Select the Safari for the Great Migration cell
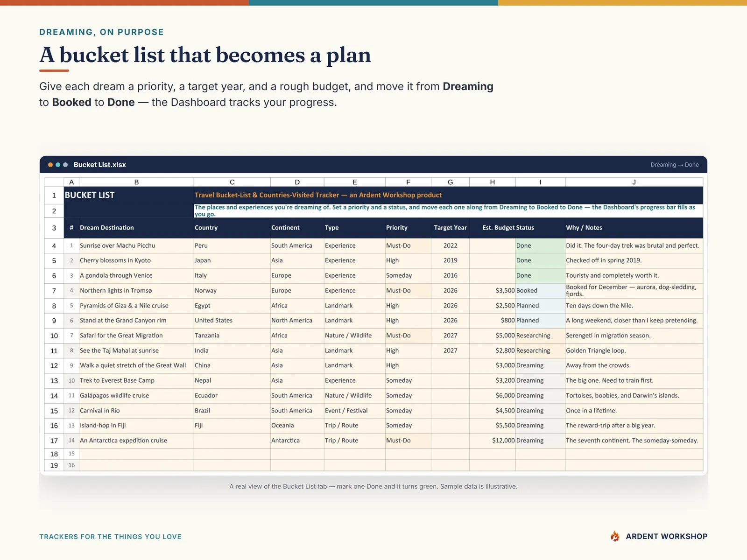Screen dimensions: 747x560 click(x=136, y=336)
